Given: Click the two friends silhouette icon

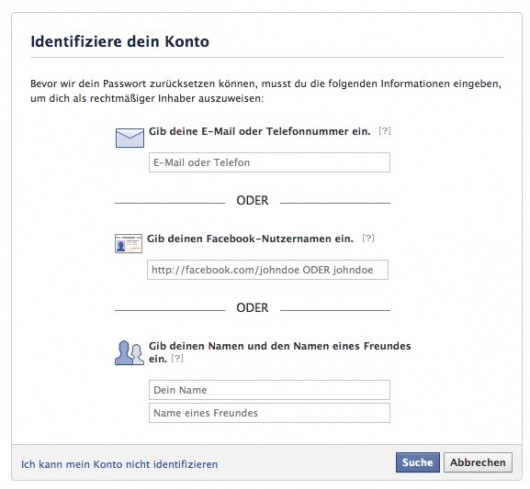Looking at the screenshot, I should 129,352.
